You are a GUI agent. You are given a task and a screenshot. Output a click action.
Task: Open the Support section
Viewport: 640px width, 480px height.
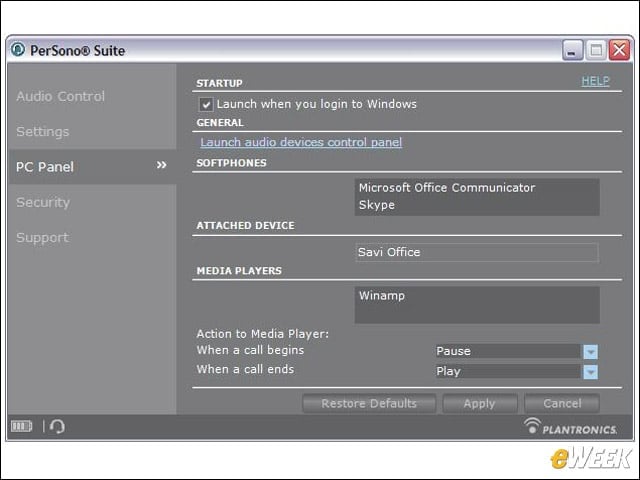42,237
